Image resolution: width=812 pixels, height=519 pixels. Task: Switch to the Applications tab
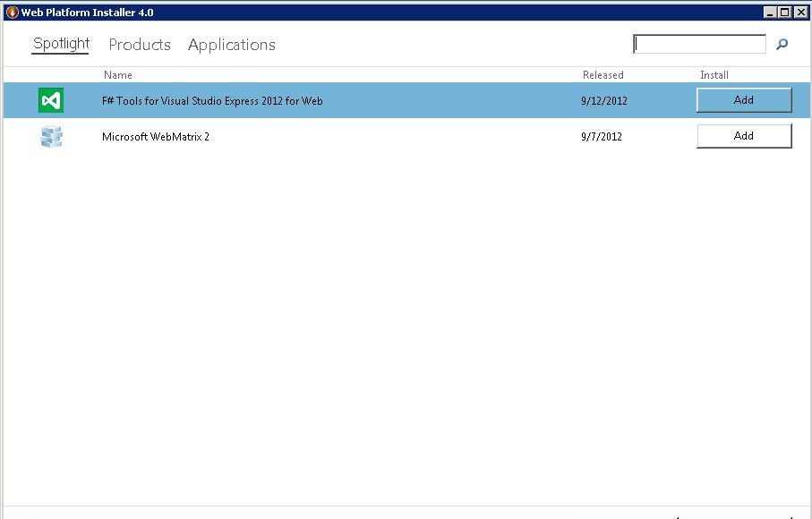tap(231, 44)
